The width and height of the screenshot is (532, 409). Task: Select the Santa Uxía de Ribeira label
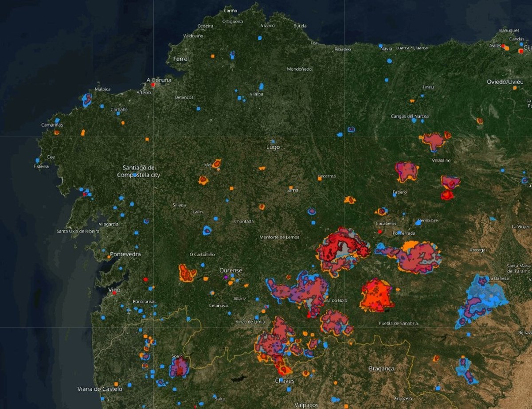point(78,231)
